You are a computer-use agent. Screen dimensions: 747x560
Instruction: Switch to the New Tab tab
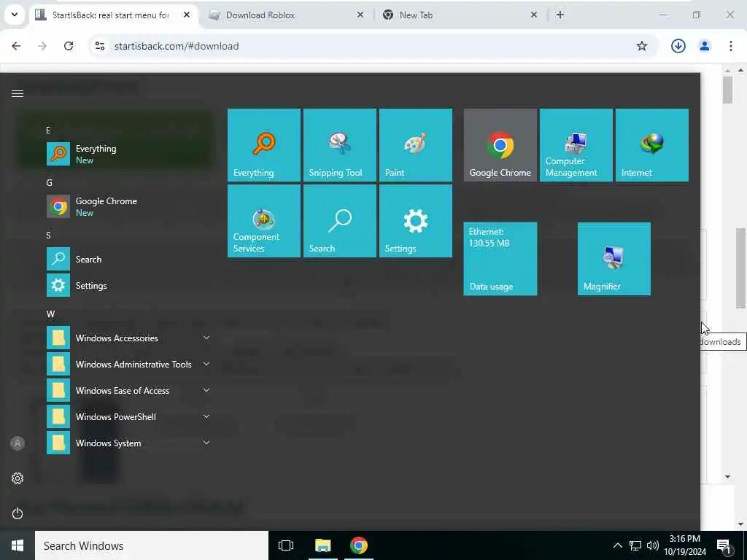pos(457,15)
